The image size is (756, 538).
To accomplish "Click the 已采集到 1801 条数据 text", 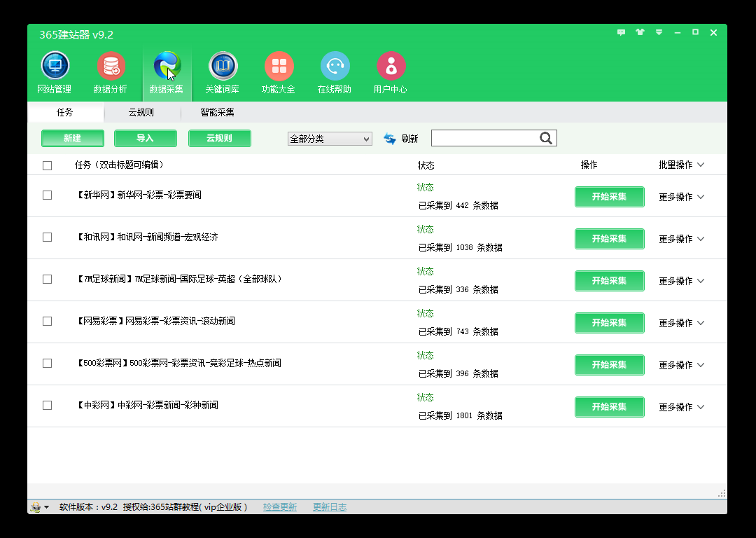I will pos(461,415).
